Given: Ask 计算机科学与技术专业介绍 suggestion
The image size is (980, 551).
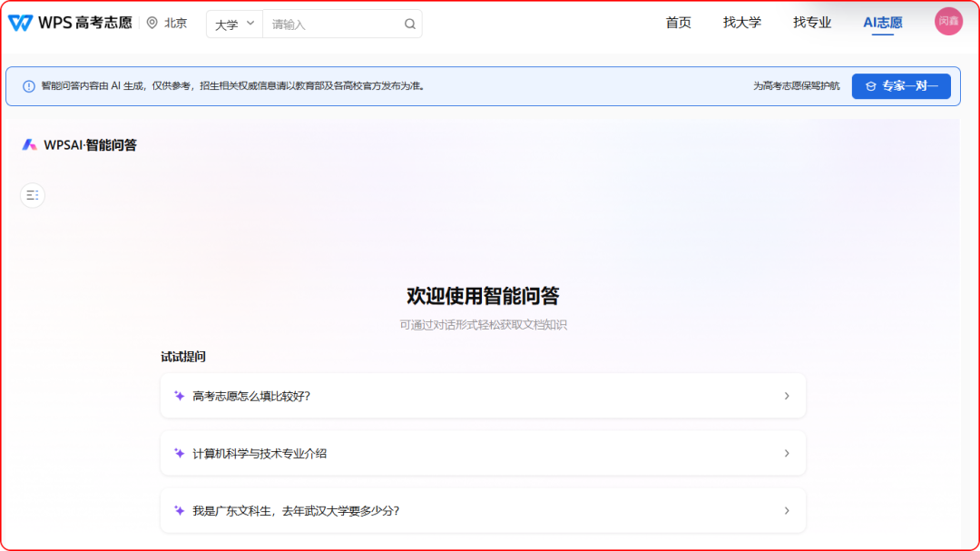Looking at the screenshot, I should (x=483, y=454).
